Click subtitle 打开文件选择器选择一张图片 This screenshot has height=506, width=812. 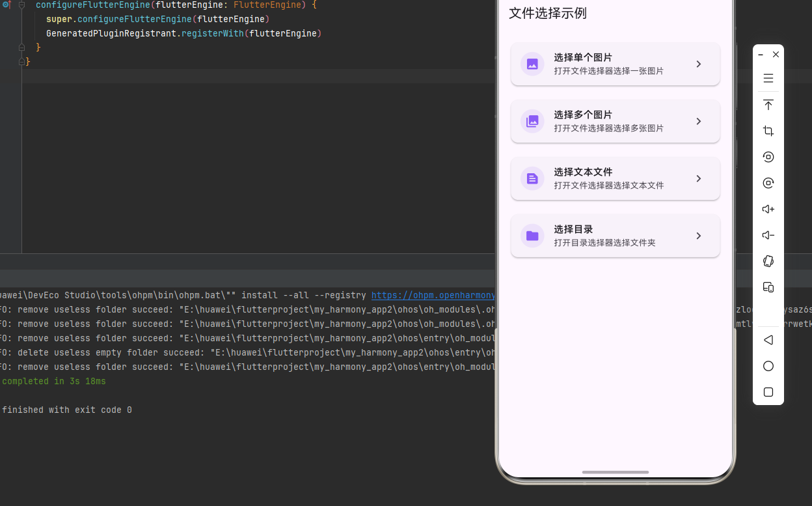coord(609,71)
